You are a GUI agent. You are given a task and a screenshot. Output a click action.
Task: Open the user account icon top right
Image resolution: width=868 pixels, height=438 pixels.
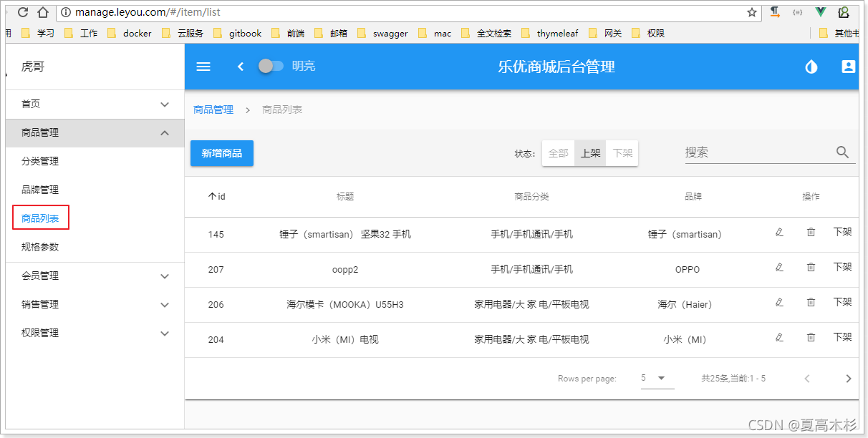[848, 67]
